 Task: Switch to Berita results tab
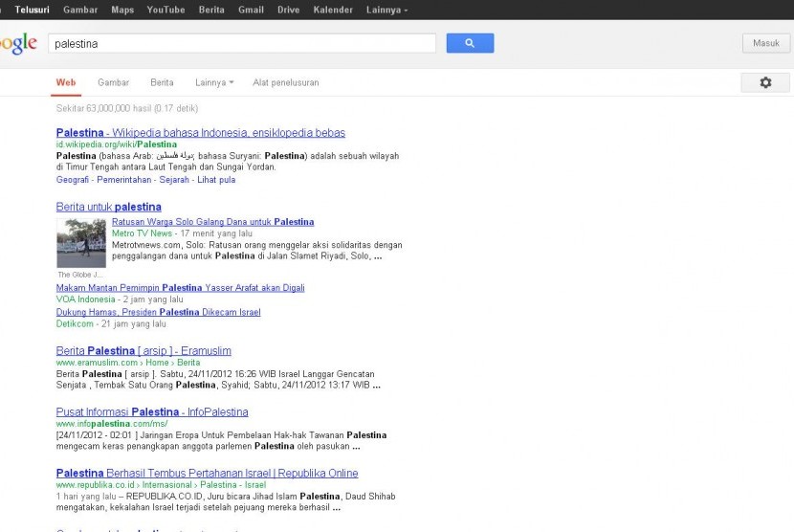click(162, 82)
